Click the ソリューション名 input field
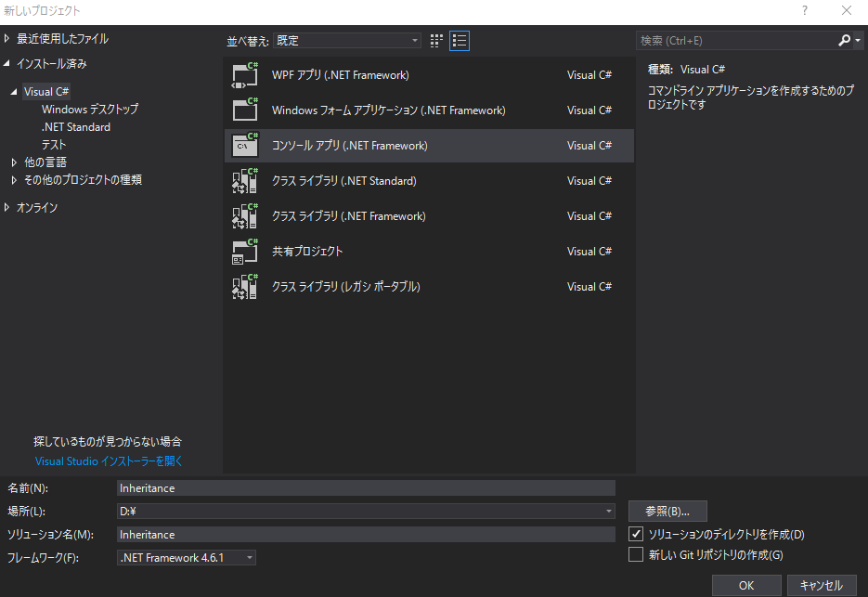 tap(366, 535)
